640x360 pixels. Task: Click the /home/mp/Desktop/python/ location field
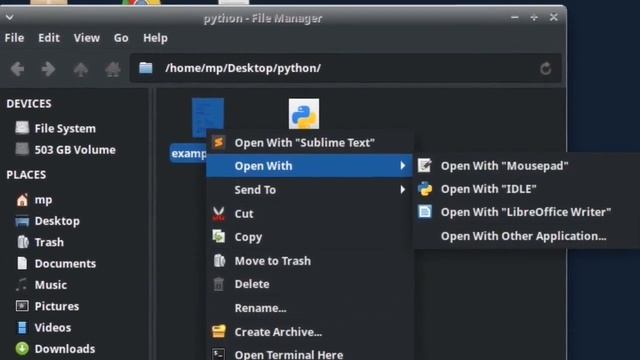(x=345, y=68)
